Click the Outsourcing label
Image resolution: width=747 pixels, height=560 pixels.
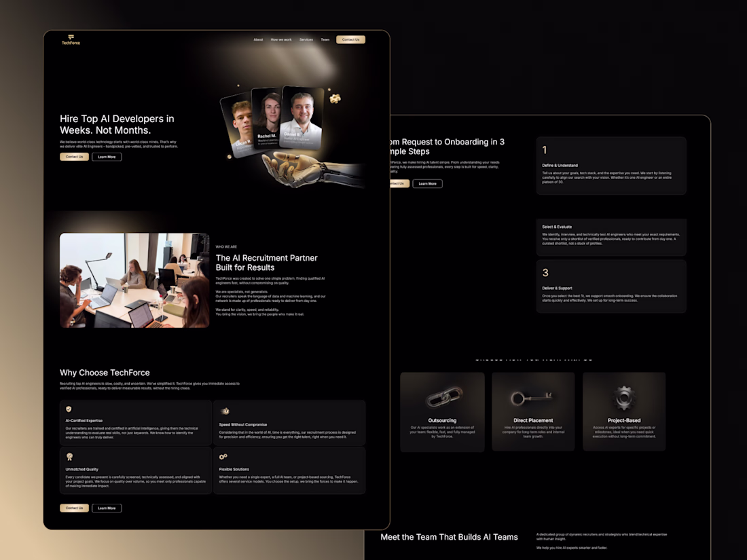(x=442, y=420)
